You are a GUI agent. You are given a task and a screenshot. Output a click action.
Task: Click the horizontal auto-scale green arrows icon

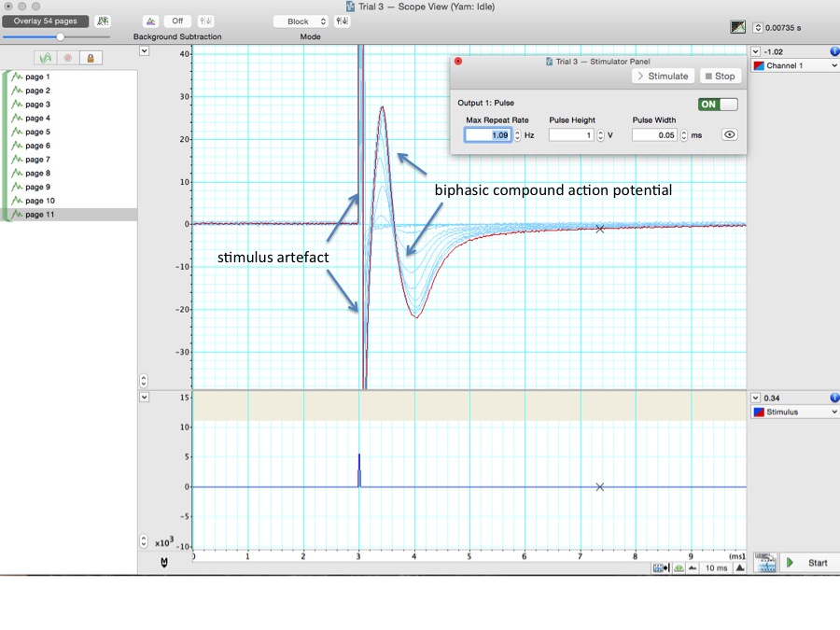(679, 567)
